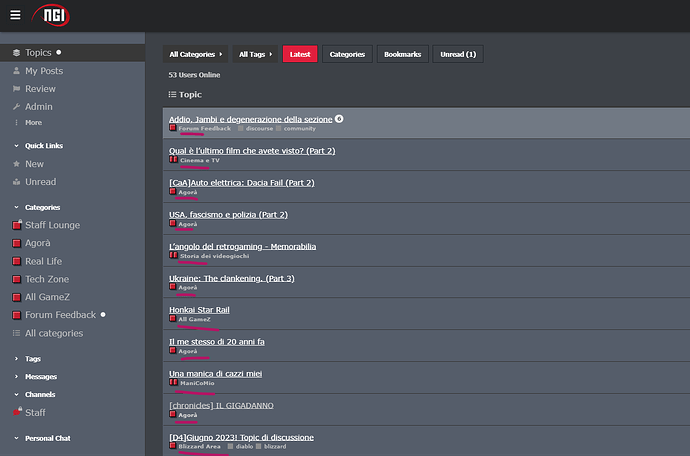Switch to the Unread (1) tab
Image resolution: width=690 pixels, height=456 pixels.
pos(458,54)
